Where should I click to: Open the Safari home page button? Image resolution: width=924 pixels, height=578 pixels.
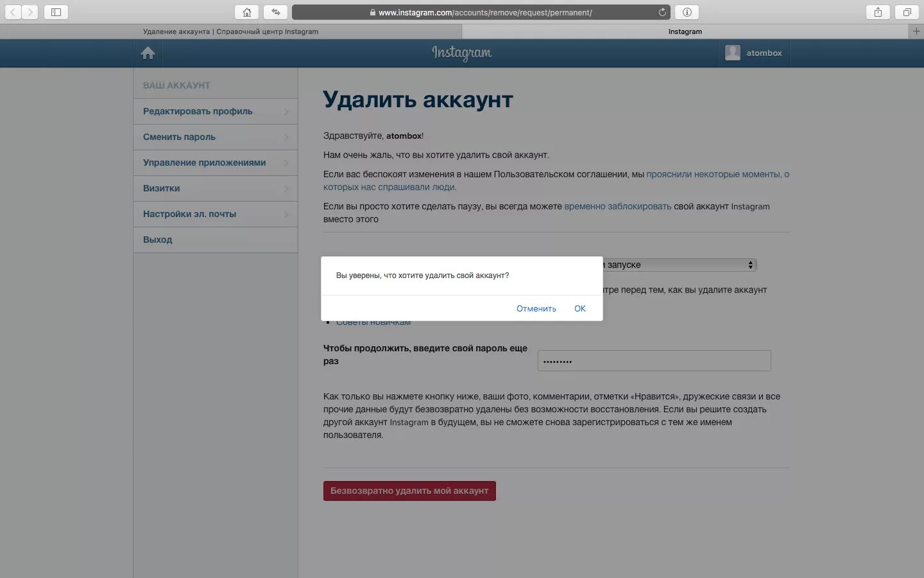click(x=247, y=12)
